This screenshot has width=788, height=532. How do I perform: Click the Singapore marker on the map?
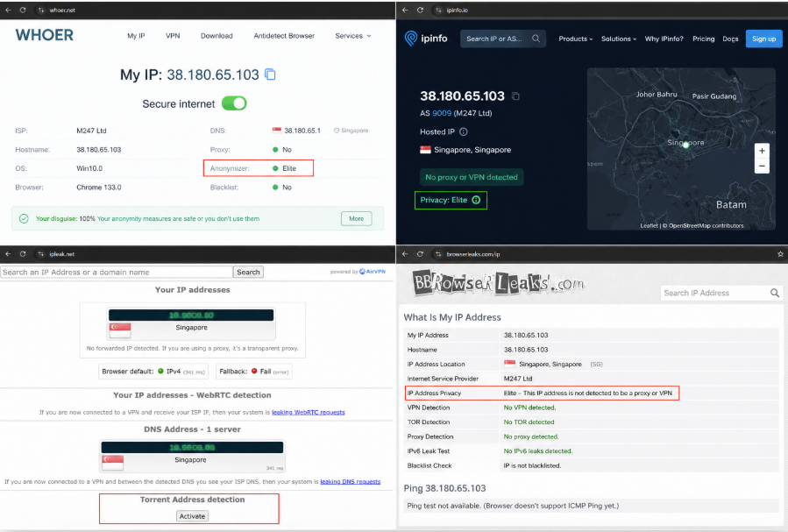685,145
